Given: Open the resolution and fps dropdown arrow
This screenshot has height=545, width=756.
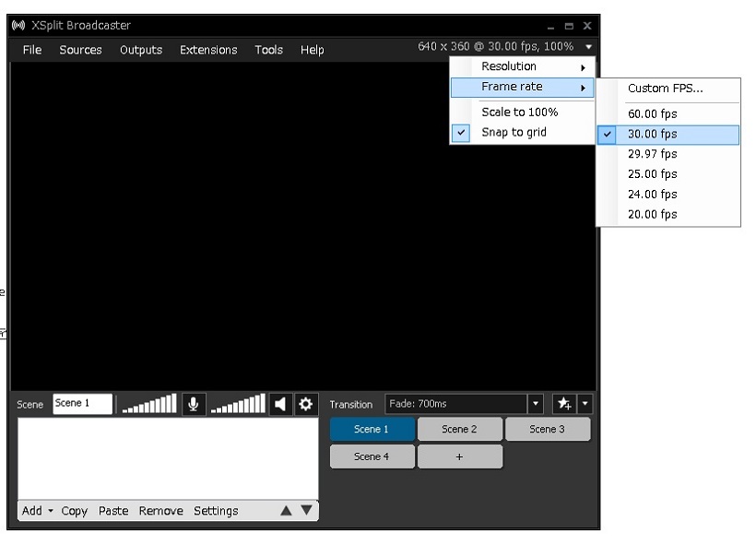Looking at the screenshot, I should point(589,47).
